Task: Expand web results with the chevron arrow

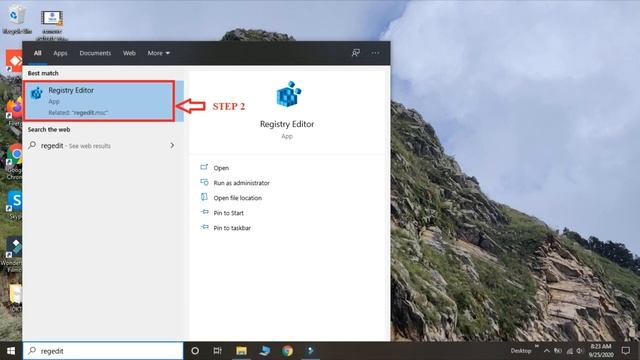Action: click(172, 145)
